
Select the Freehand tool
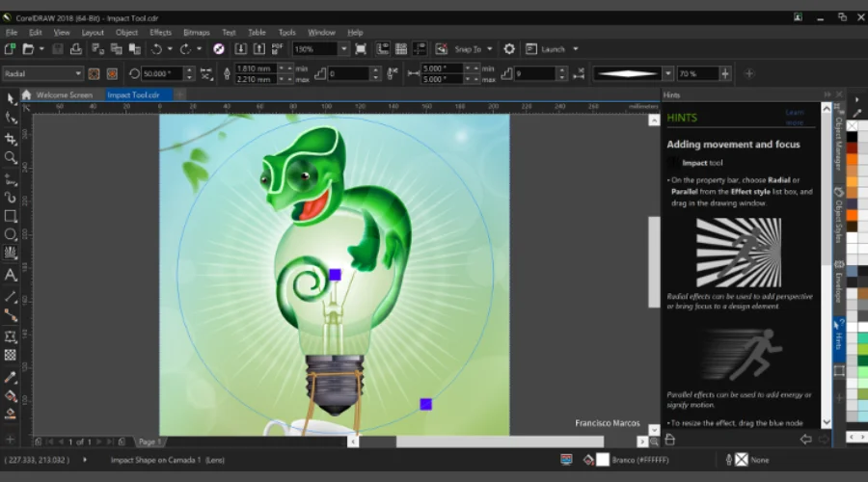[11, 179]
